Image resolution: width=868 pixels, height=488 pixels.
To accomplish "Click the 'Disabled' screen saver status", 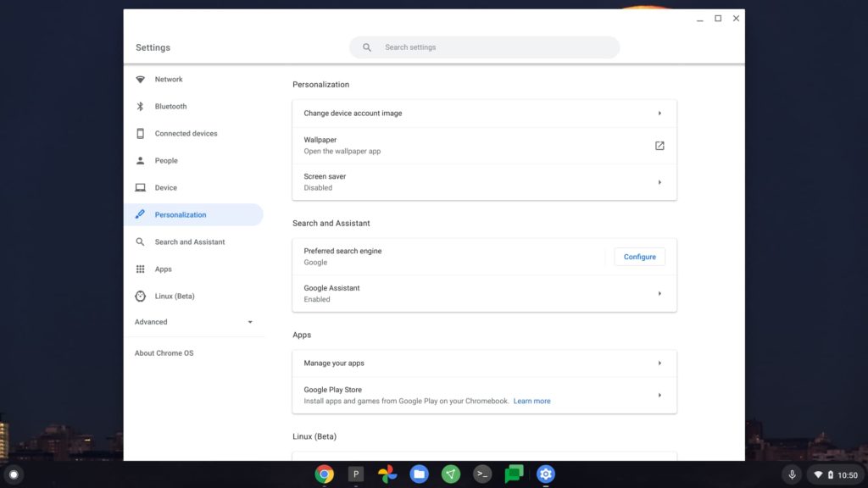I will 318,187.
